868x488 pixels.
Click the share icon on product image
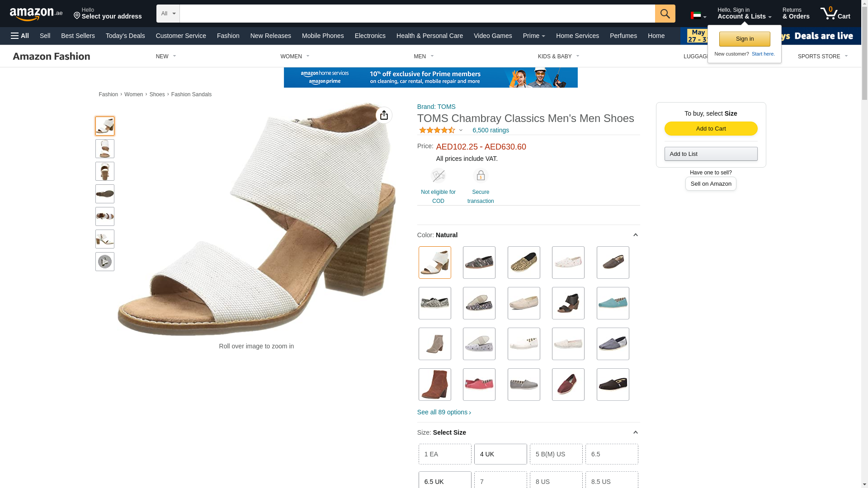pos(384,115)
